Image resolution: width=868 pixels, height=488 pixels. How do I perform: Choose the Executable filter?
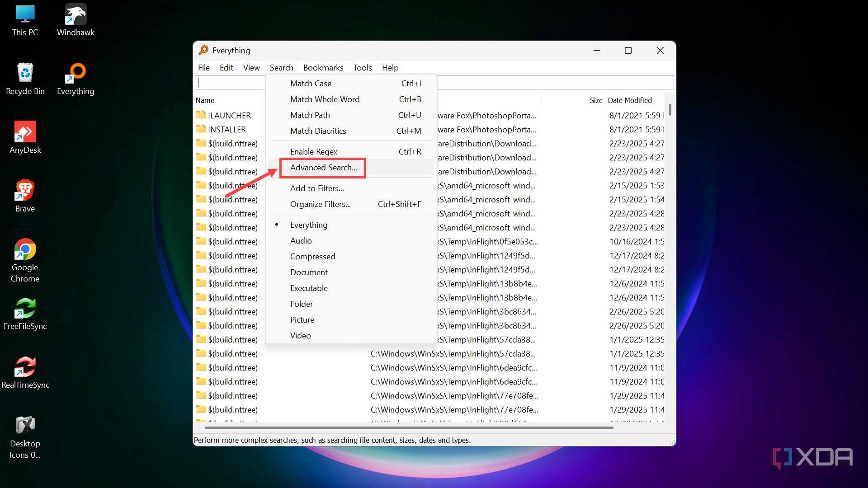[351, 288]
